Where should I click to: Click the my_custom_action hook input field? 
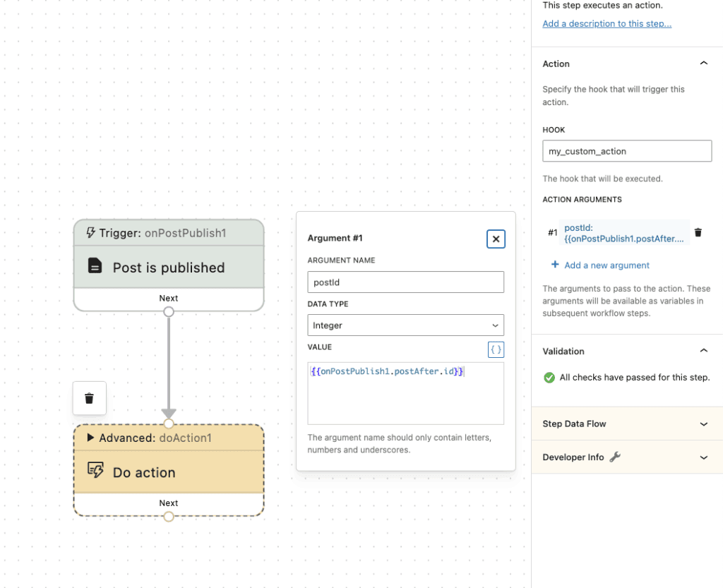(x=627, y=150)
